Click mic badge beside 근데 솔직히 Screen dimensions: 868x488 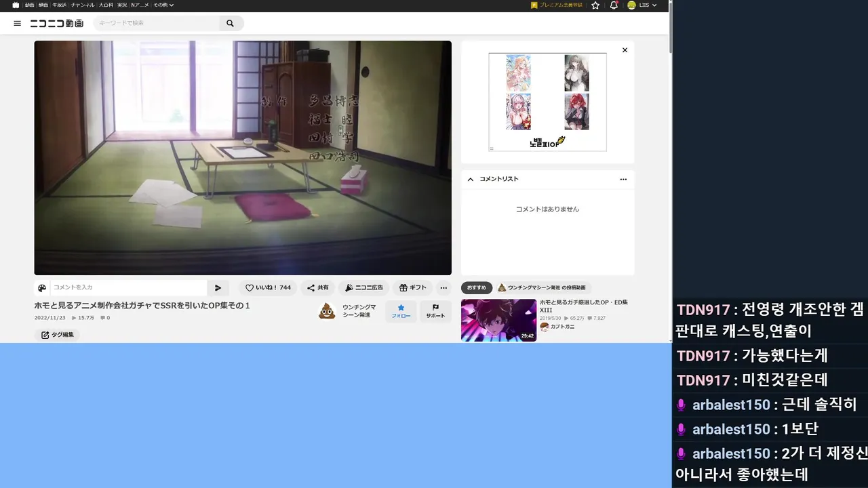682,405
